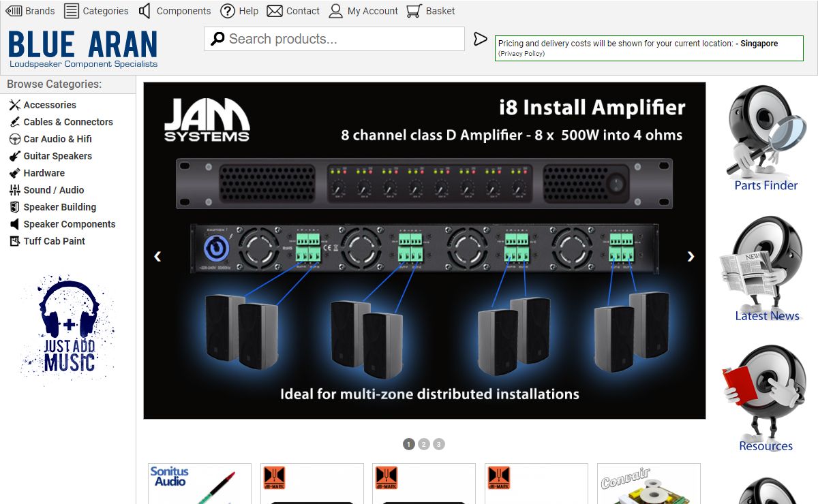Click the JAM Systems i8 amplifier banner
Screen dimensions: 818x504
pyautogui.click(x=424, y=251)
